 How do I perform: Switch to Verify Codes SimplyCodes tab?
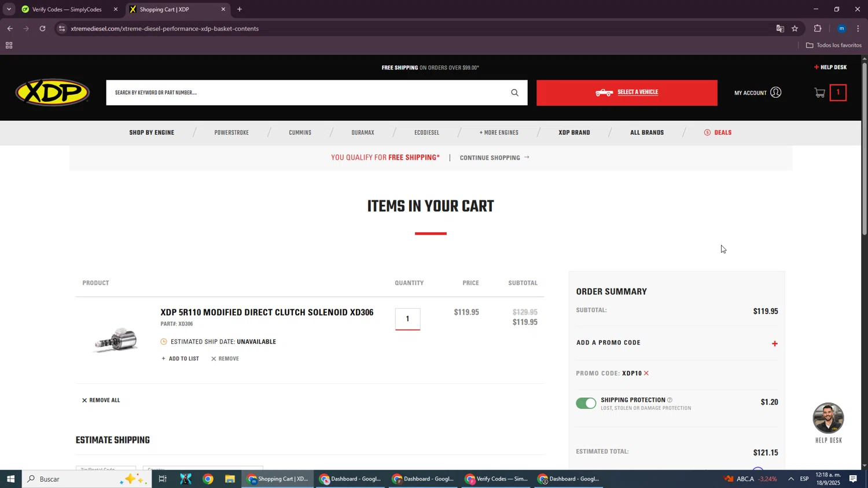(67, 9)
